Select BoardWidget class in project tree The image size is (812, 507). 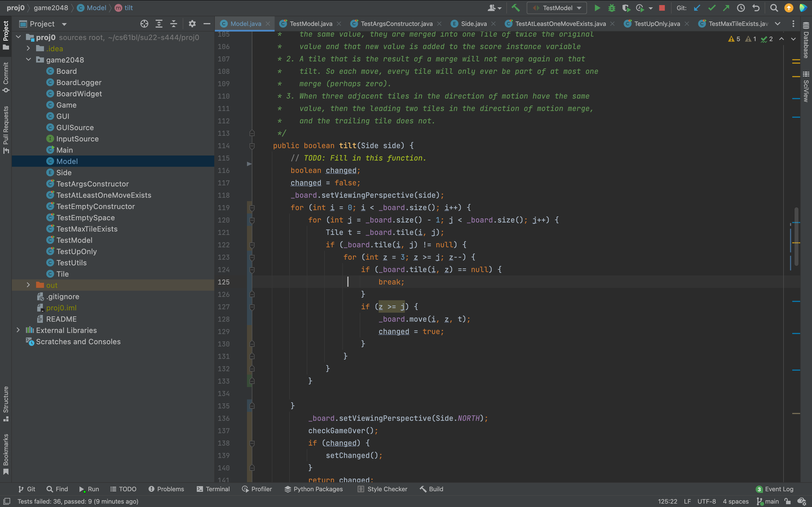(x=79, y=94)
